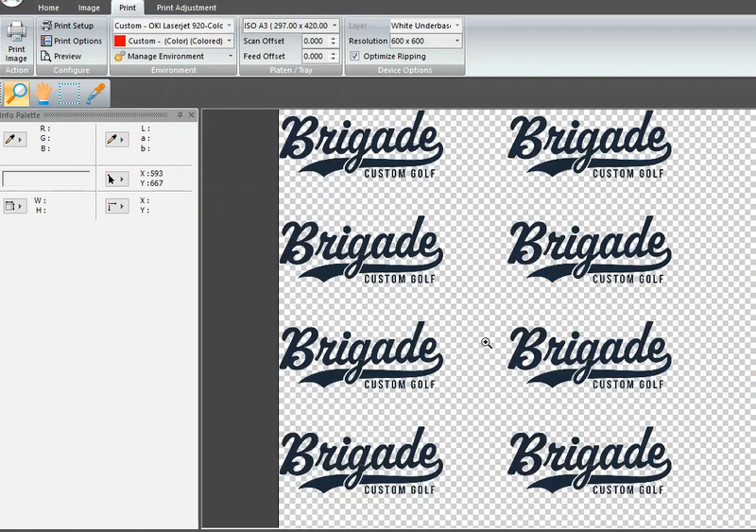Switch to the Print Adjustment tab

[x=186, y=8]
